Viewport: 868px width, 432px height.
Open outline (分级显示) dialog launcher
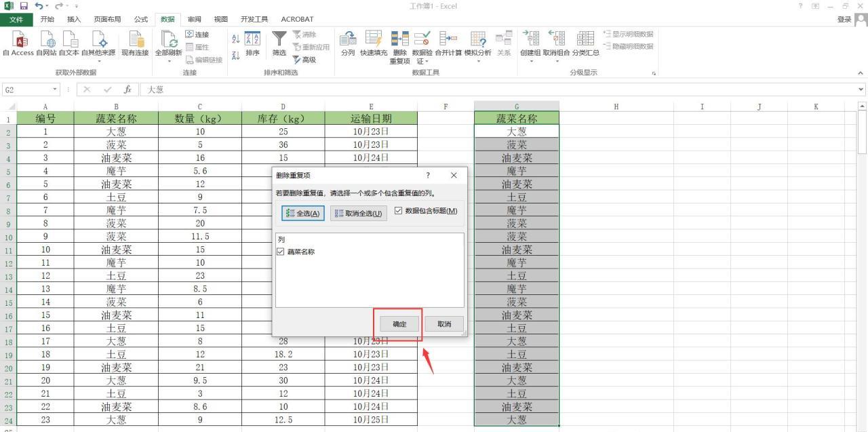(654, 73)
